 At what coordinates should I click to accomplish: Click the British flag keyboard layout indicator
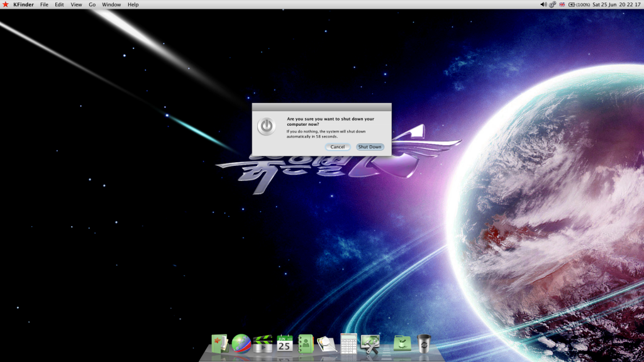click(563, 4)
